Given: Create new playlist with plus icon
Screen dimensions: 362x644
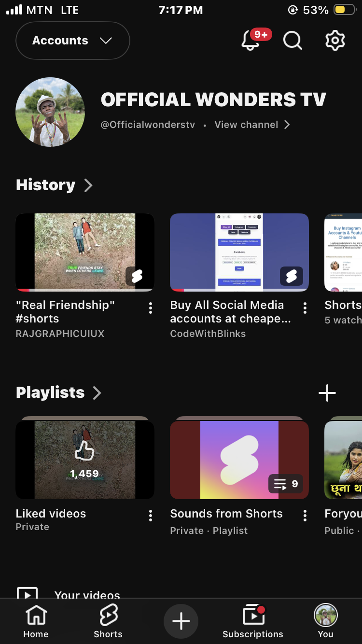Looking at the screenshot, I should [x=327, y=393].
